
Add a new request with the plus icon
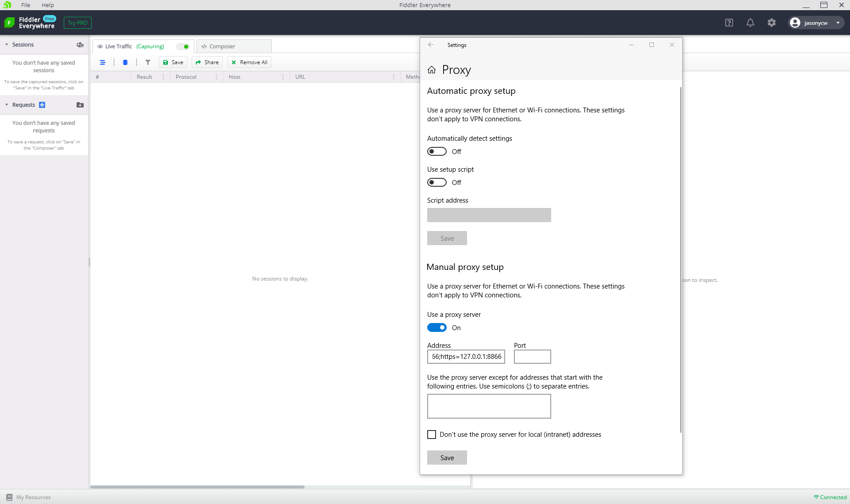point(42,105)
